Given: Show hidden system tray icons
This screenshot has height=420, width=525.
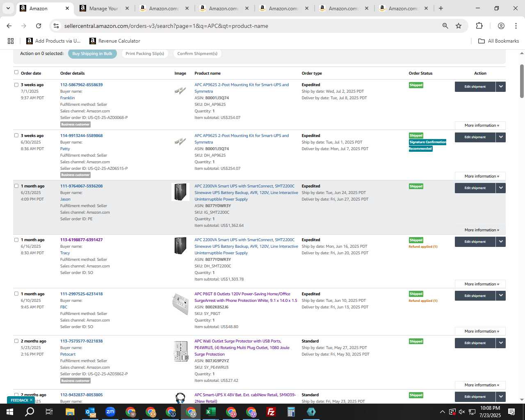Looking at the screenshot, I should point(442,412).
